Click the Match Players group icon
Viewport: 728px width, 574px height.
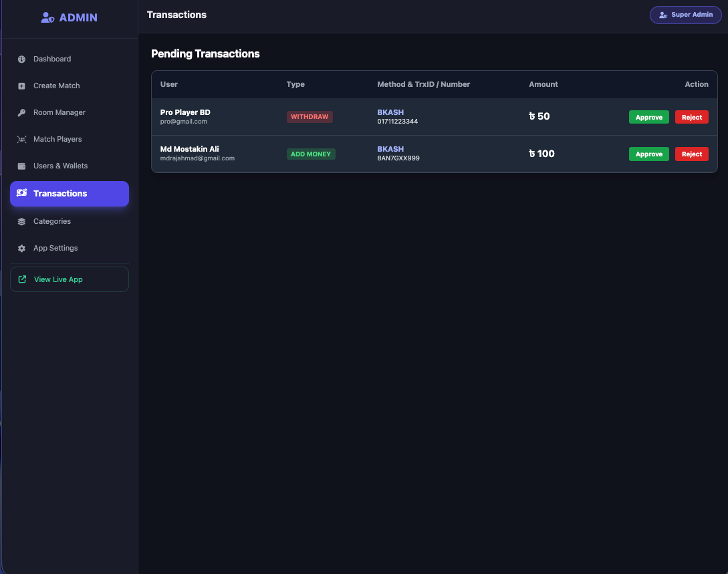21,139
